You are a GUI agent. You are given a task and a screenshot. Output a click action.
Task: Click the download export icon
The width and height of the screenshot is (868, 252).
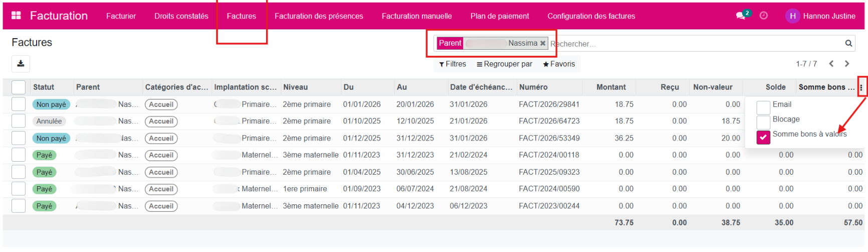point(21,64)
